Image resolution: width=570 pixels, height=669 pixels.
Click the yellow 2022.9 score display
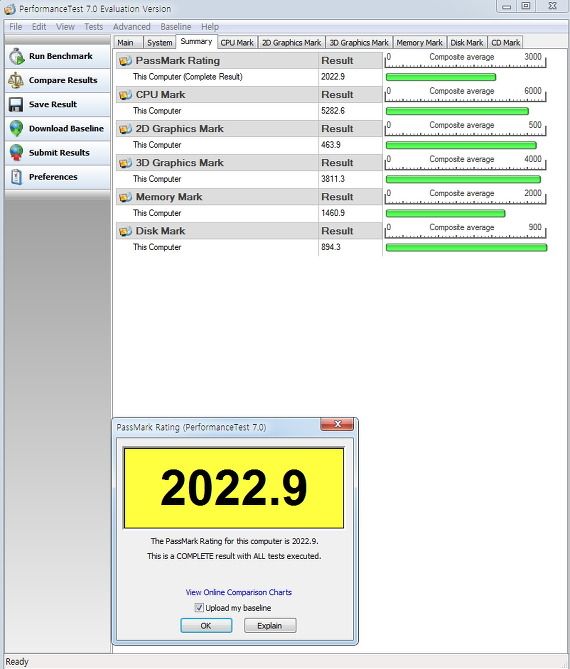click(x=233, y=488)
